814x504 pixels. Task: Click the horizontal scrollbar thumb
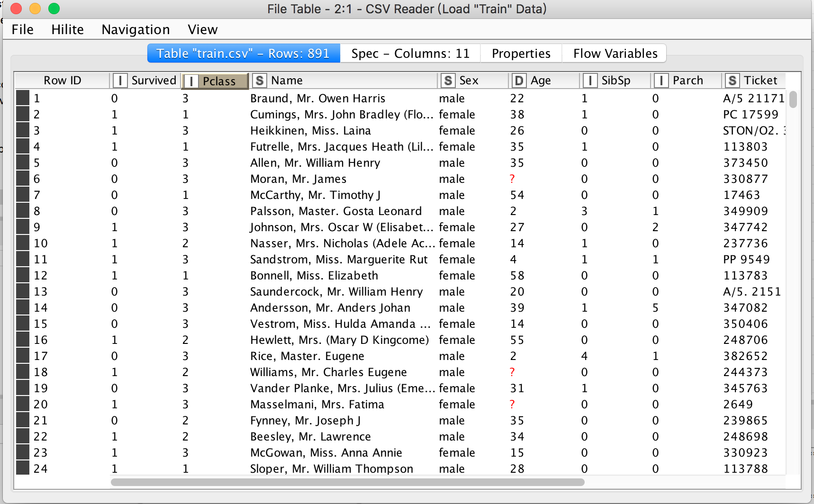tap(347, 482)
